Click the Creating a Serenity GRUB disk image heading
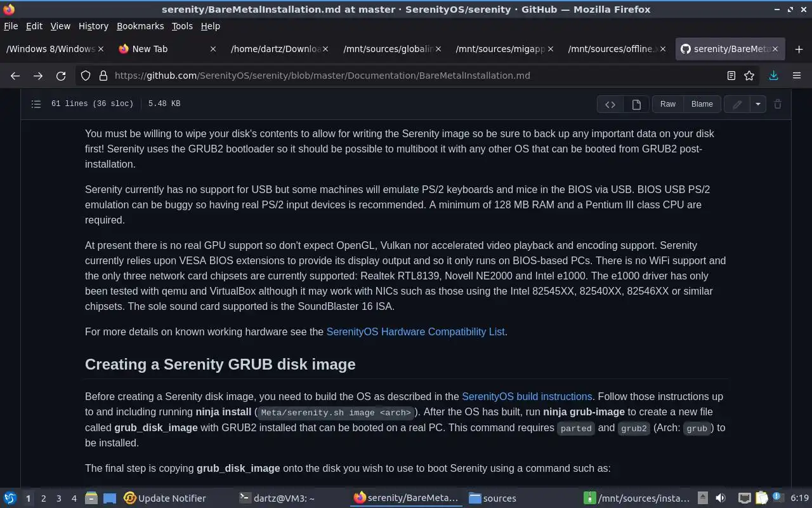 (220, 364)
